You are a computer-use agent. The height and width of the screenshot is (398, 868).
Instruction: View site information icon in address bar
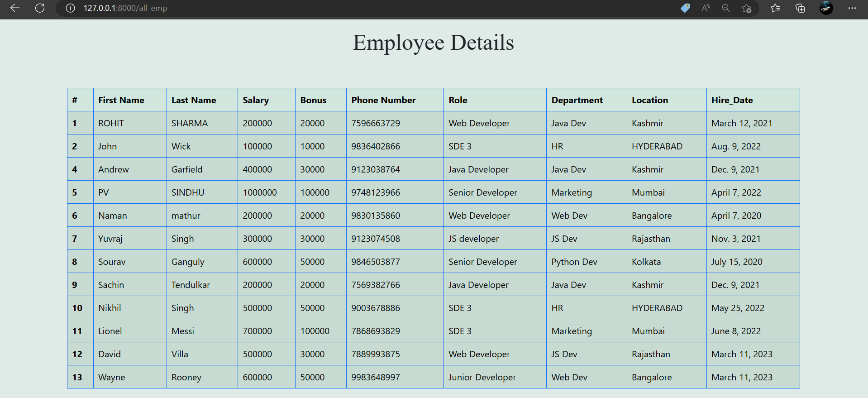coord(70,8)
